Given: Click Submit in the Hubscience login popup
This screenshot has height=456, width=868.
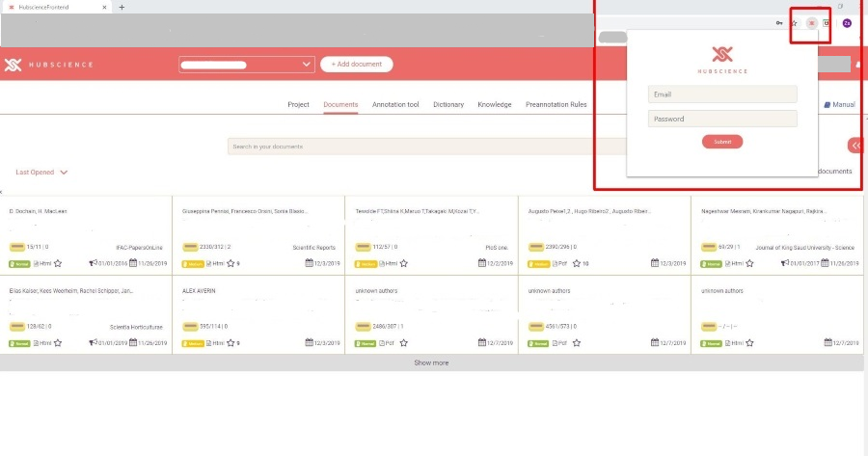Looking at the screenshot, I should 722,142.
